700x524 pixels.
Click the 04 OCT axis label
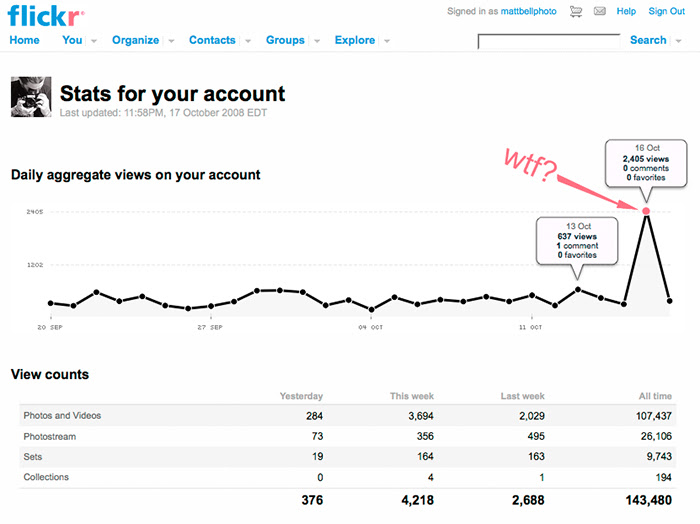[x=371, y=327]
